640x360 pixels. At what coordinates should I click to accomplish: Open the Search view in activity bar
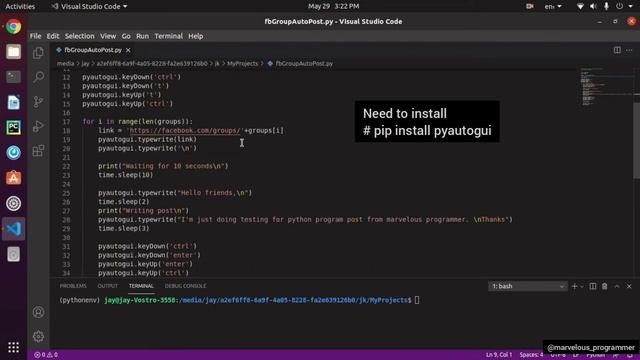click(38, 77)
